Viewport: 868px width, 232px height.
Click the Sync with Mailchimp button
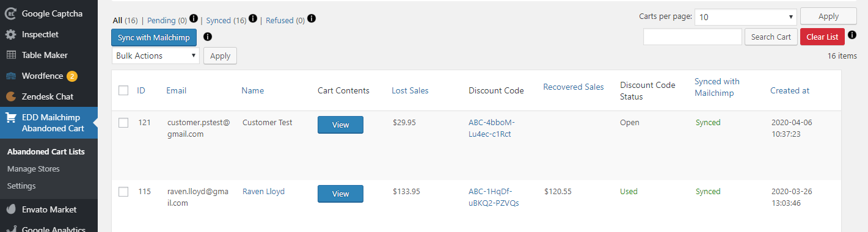coord(154,37)
